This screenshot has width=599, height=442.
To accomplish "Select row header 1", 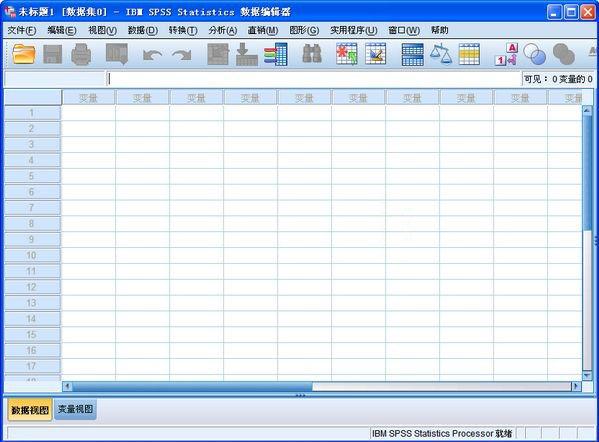I will point(32,113).
